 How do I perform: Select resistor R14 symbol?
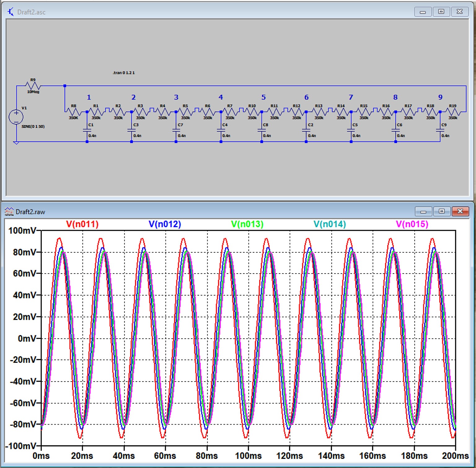point(341,112)
